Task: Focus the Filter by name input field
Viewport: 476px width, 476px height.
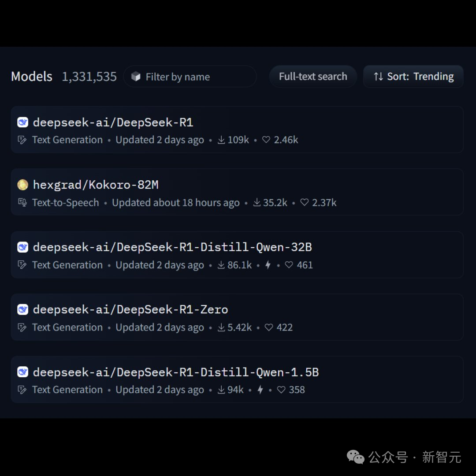Action: (x=190, y=77)
